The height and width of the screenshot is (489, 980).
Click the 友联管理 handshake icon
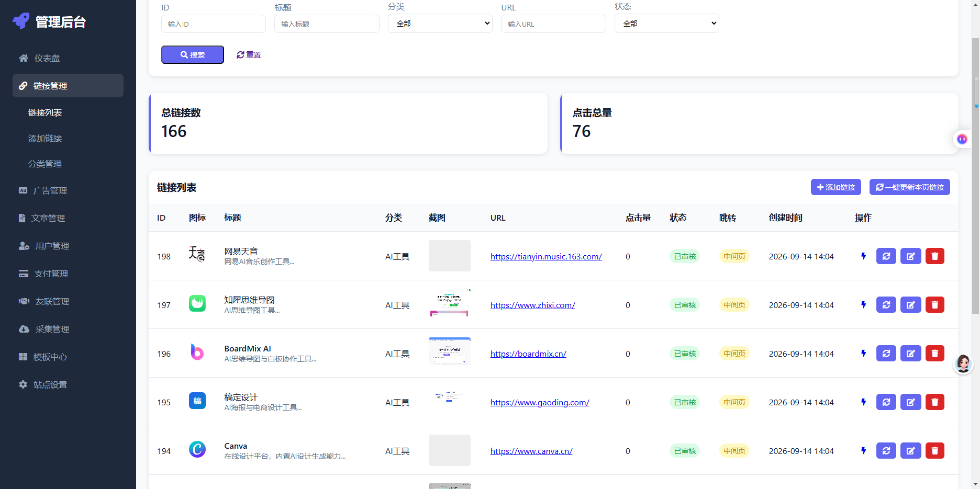tap(24, 301)
